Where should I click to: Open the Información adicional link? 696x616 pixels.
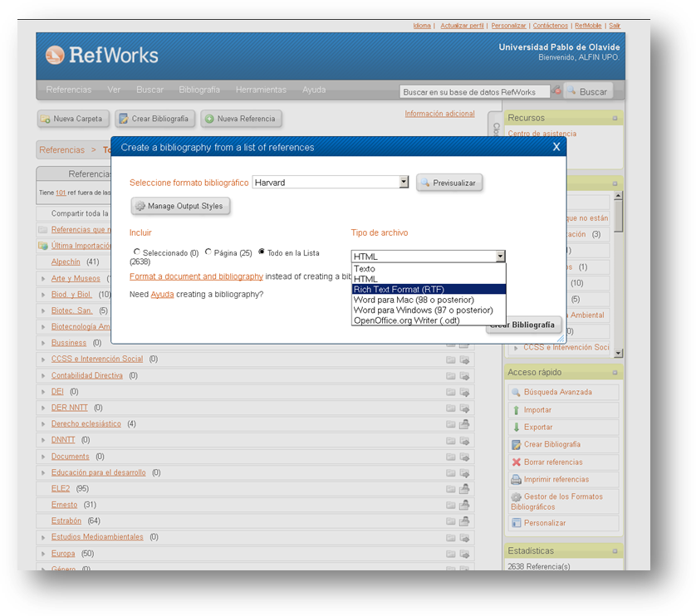tap(439, 114)
